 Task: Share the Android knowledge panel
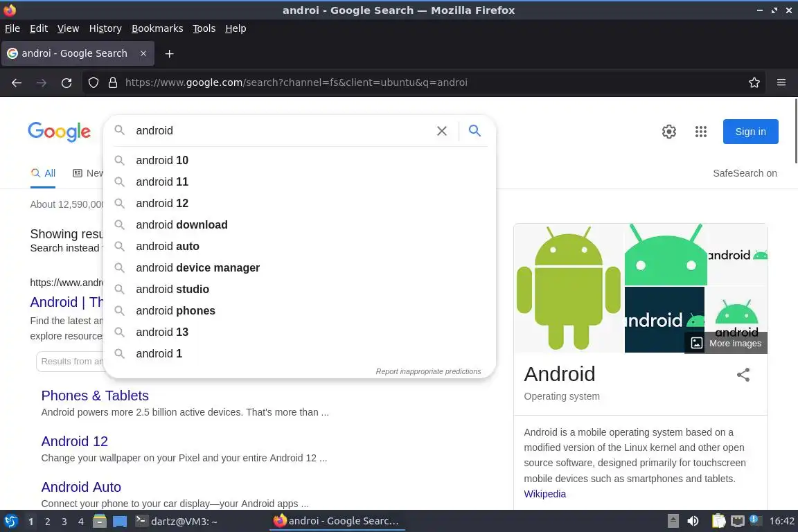pos(743,375)
